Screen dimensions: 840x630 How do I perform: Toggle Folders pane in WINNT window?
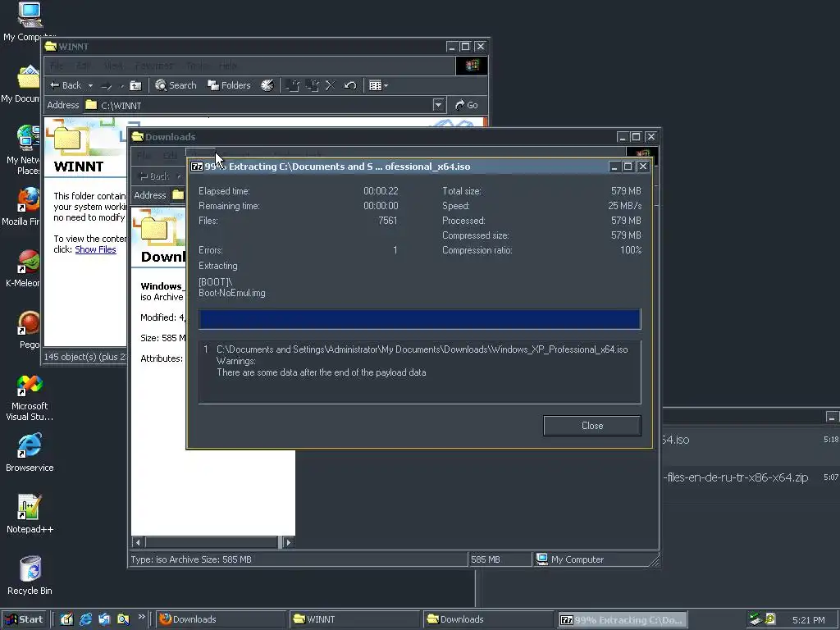click(230, 85)
